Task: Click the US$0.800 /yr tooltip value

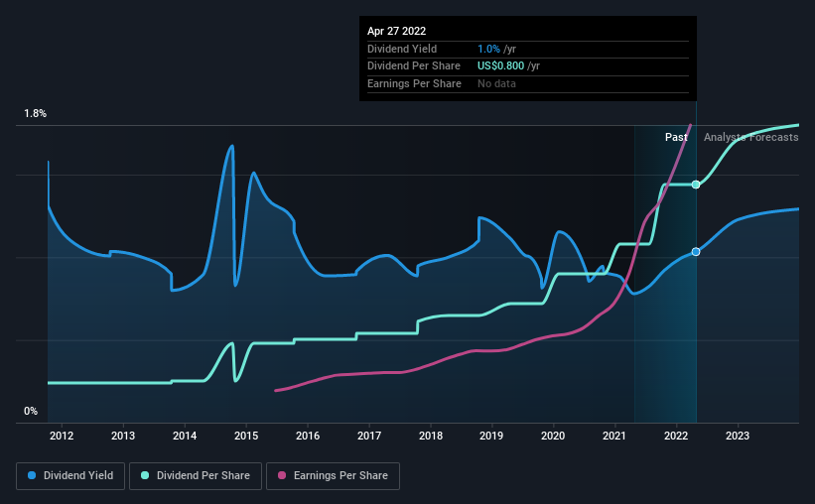Action: 508,66
